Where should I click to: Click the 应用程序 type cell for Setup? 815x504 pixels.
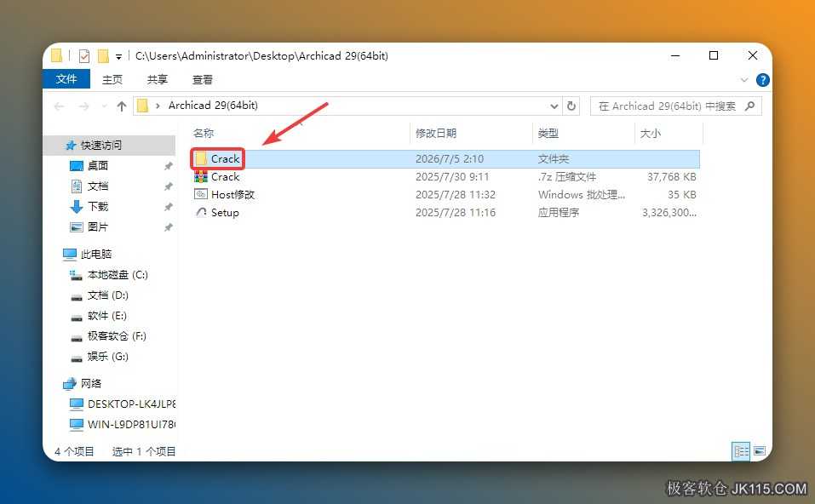pos(558,212)
